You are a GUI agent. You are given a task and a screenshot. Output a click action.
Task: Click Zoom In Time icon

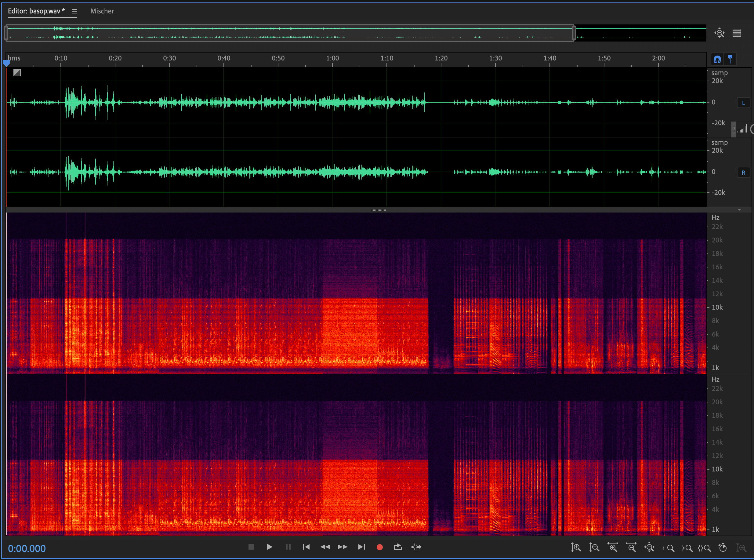(x=612, y=547)
